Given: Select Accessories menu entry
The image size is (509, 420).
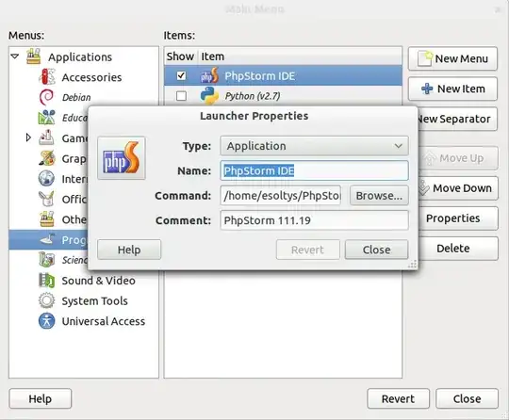Looking at the screenshot, I should click(91, 77).
